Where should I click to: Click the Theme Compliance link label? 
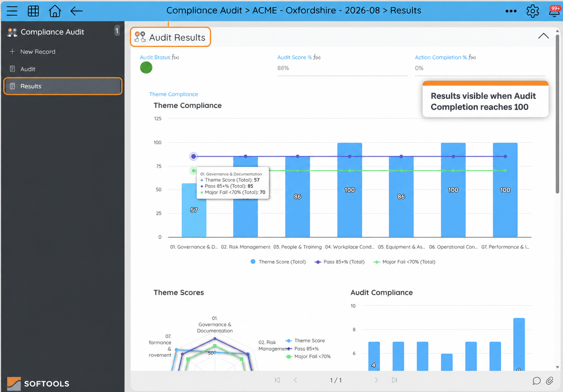(173, 94)
